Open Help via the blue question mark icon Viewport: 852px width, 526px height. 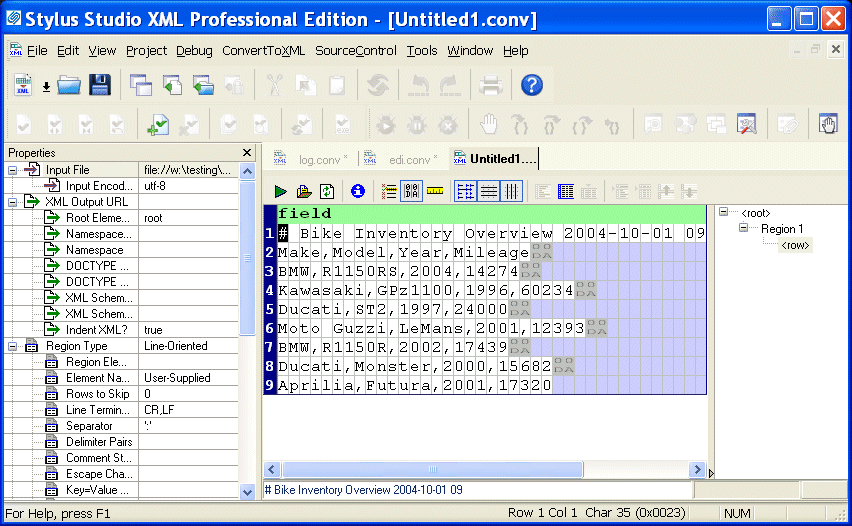(x=532, y=86)
